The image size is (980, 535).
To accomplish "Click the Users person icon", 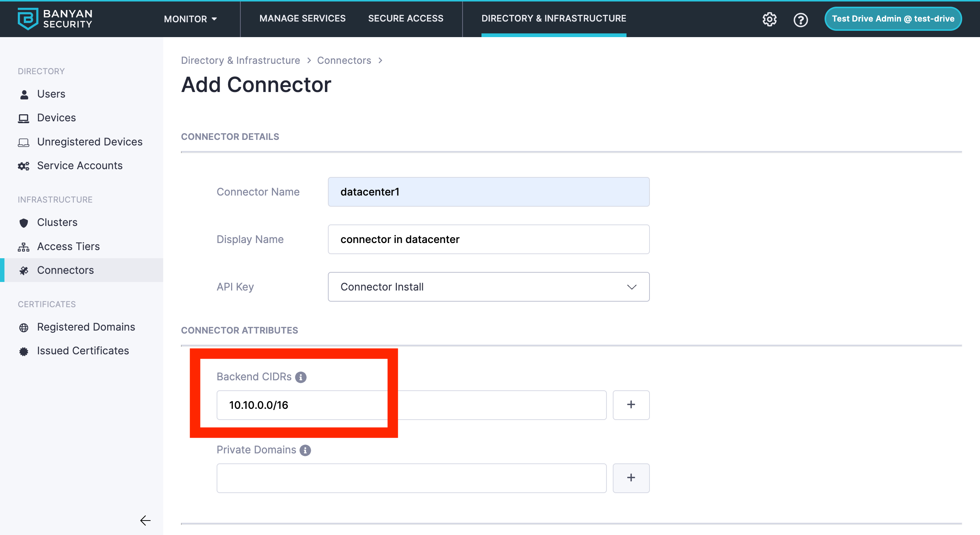I will point(24,94).
